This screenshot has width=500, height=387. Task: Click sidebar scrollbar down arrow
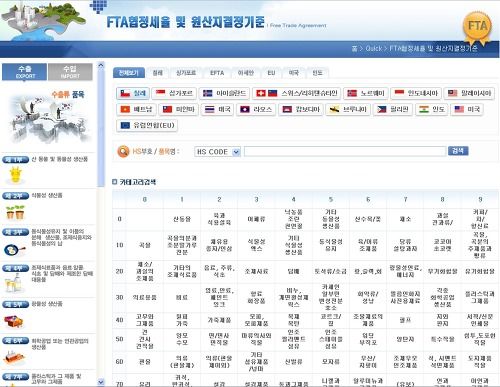[x=101, y=382]
